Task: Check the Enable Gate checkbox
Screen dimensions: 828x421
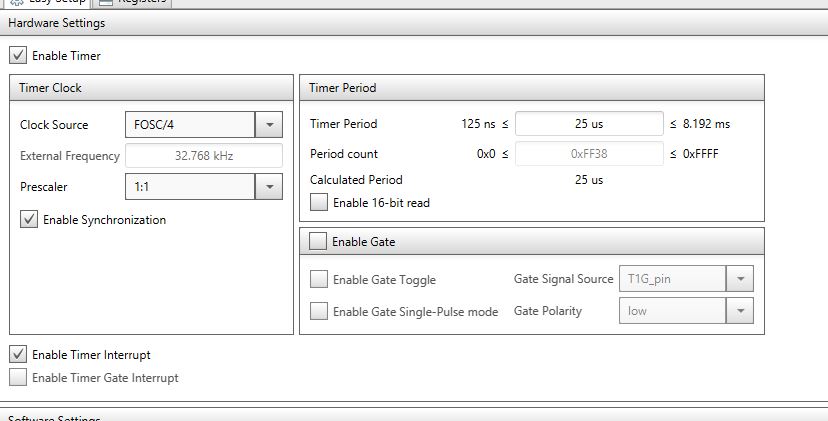Action: pyautogui.click(x=318, y=241)
